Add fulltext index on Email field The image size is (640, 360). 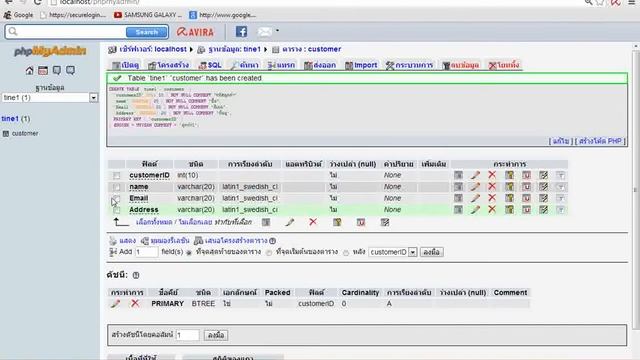[561, 198]
